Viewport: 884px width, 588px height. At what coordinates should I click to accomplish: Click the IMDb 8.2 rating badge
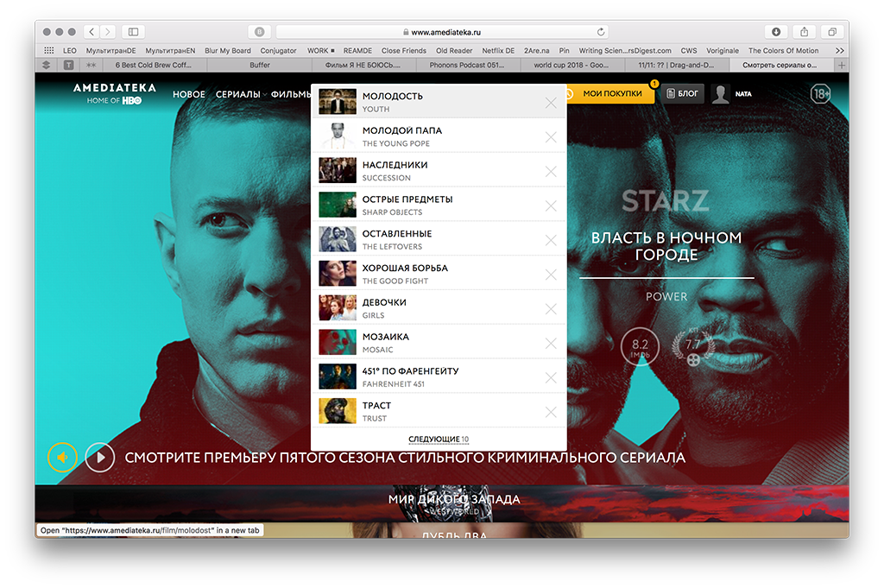(x=640, y=347)
